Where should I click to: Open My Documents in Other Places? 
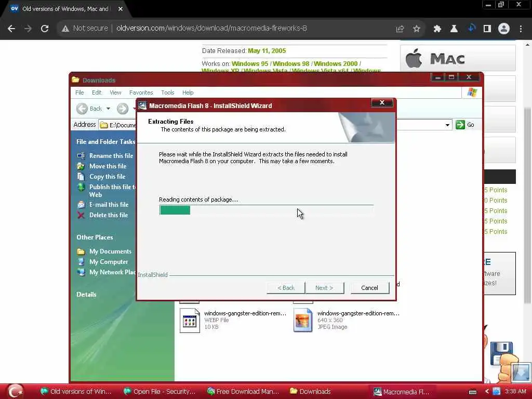[x=110, y=251]
